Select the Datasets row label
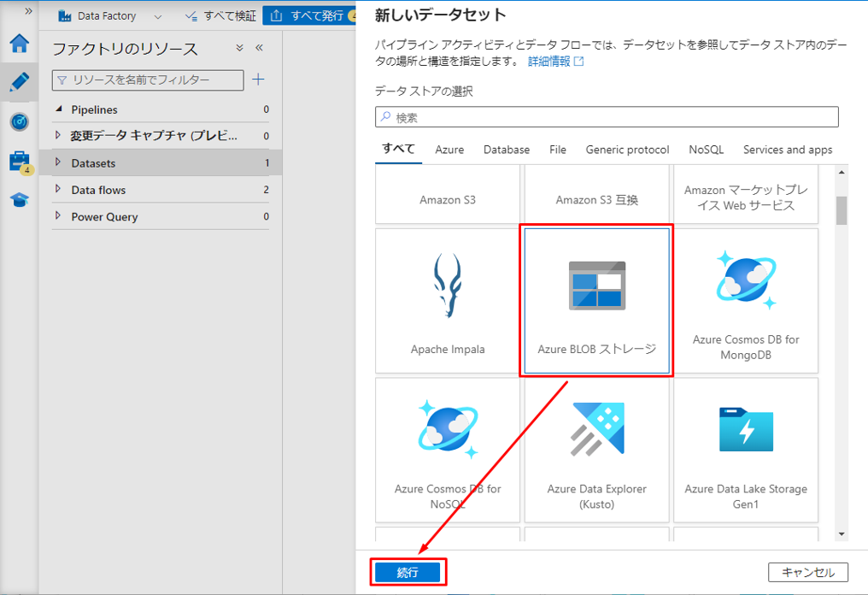The image size is (868, 595). click(94, 163)
